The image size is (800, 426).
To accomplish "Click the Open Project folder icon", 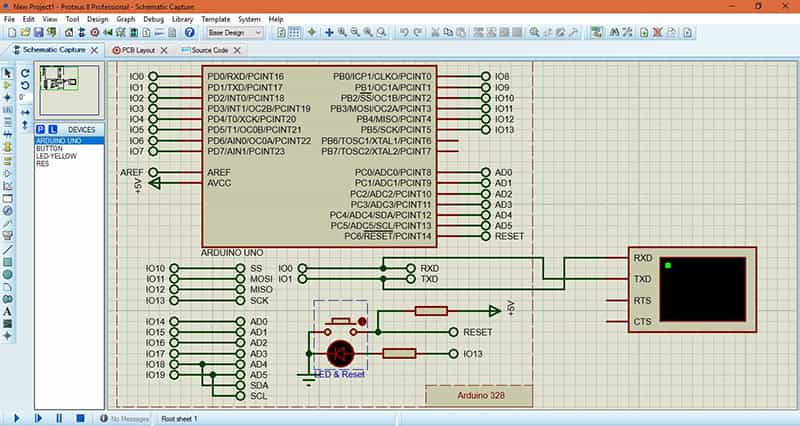I will 25,33.
